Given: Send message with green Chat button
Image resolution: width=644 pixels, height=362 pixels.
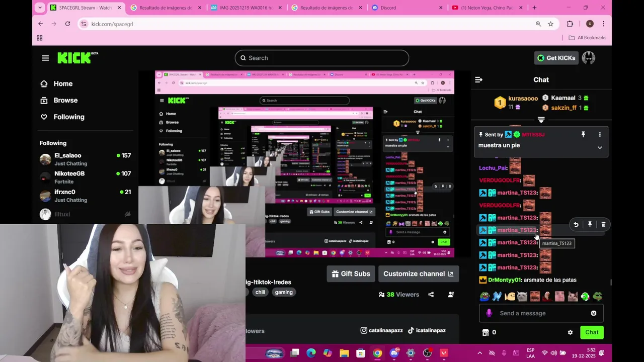Looking at the screenshot, I should pos(592,332).
